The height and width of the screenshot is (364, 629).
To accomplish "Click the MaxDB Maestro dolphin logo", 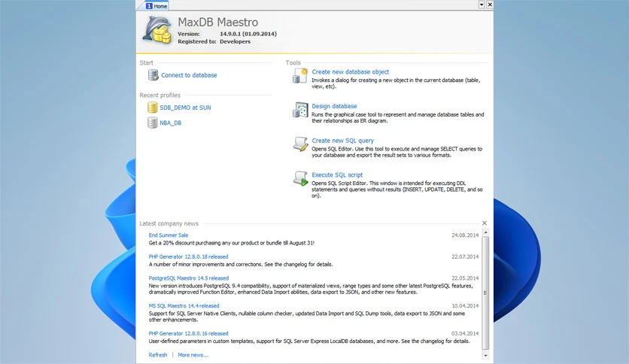I will point(156,30).
